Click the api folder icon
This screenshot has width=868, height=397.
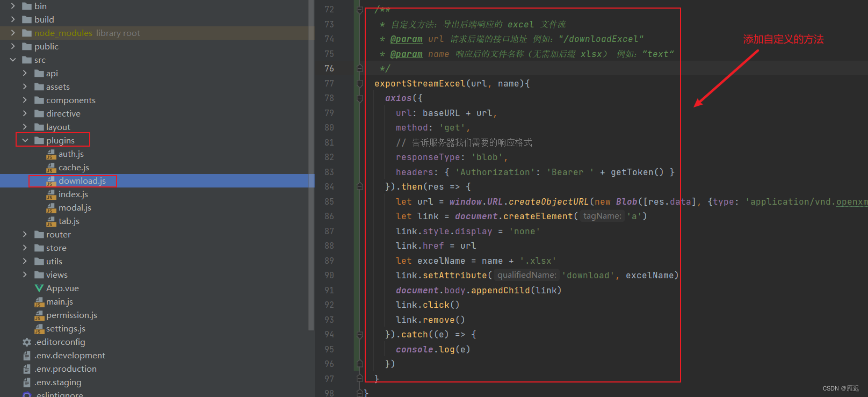[39, 73]
